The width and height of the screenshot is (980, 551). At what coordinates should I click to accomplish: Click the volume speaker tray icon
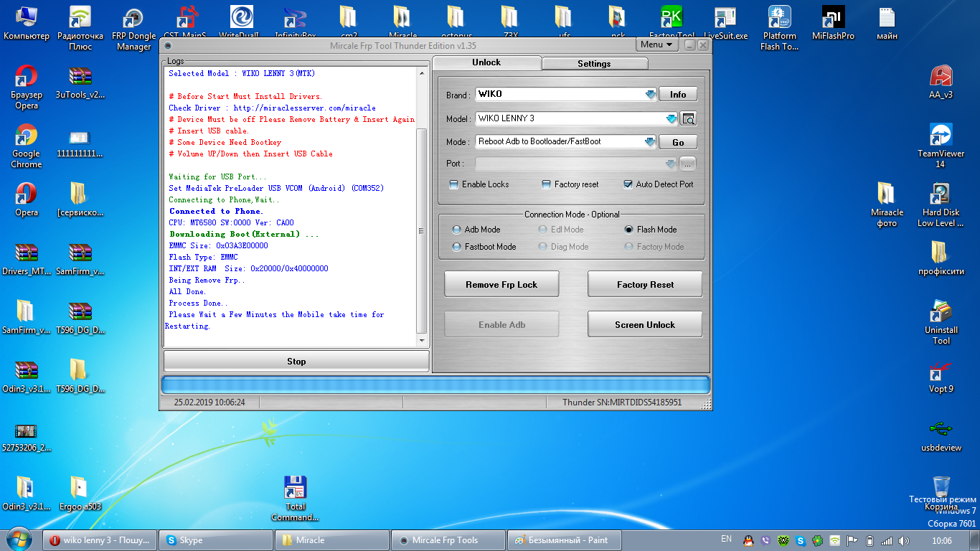[x=903, y=540]
